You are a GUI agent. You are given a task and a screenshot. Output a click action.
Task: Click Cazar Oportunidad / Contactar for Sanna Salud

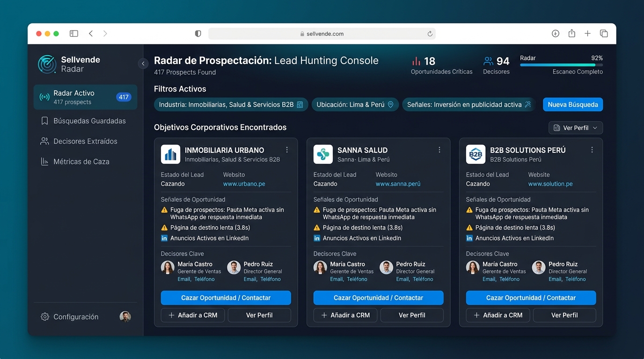tap(379, 298)
